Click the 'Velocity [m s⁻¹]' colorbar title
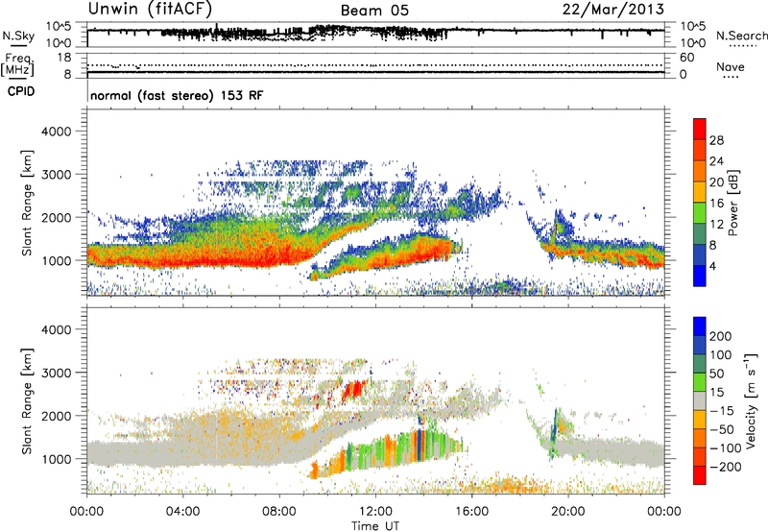This screenshot has width=768, height=532. 752,400
